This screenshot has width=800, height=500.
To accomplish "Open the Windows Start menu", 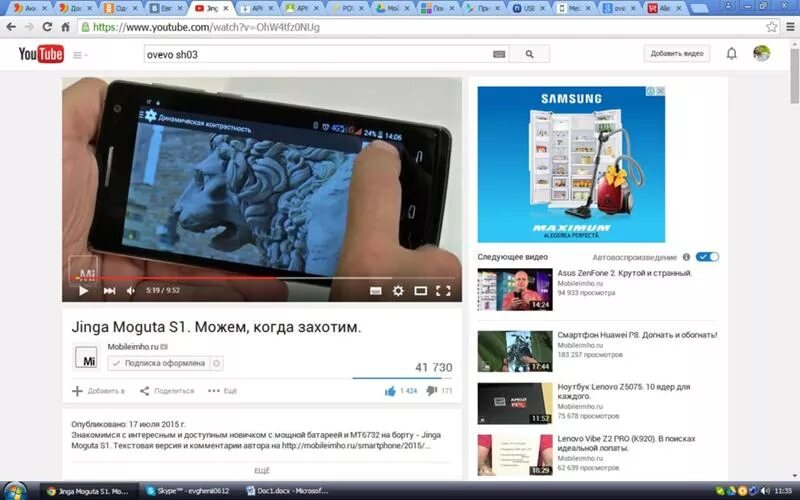I will coord(14,491).
